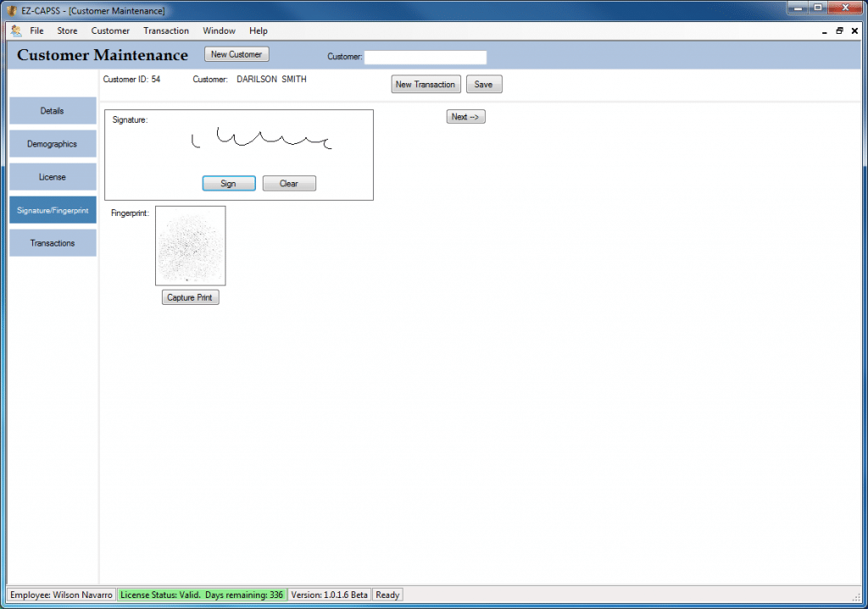The image size is (868, 609).
Task: Select the Transactions sidebar tab
Action: tap(53, 243)
